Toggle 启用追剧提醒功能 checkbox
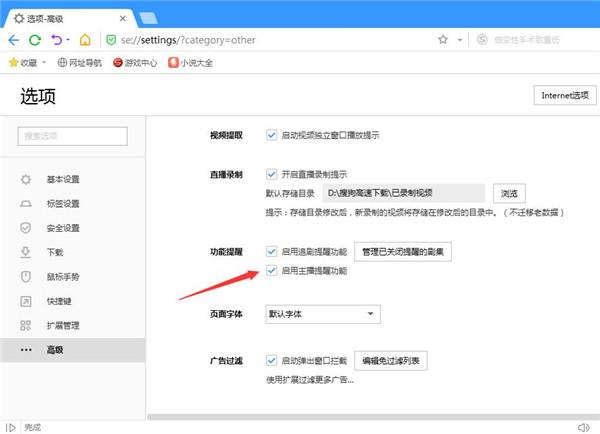The height and width of the screenshot is (434, 600). 271,251
